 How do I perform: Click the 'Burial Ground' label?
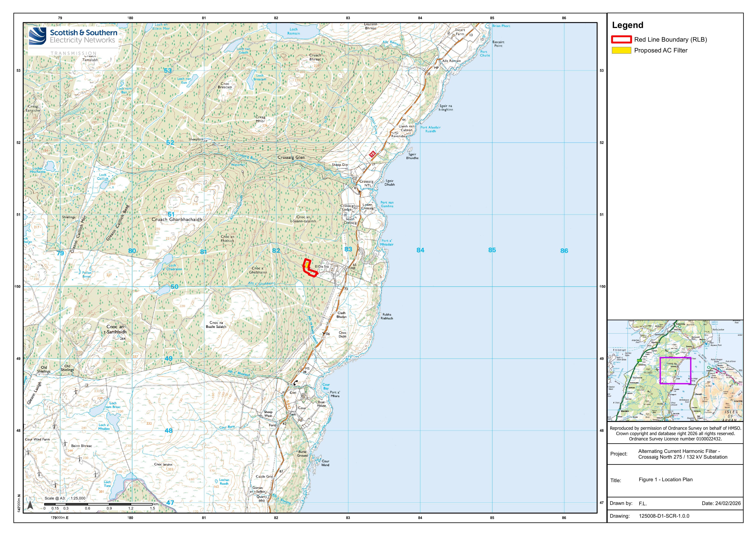pyautogui.click(x=302, y=454)
